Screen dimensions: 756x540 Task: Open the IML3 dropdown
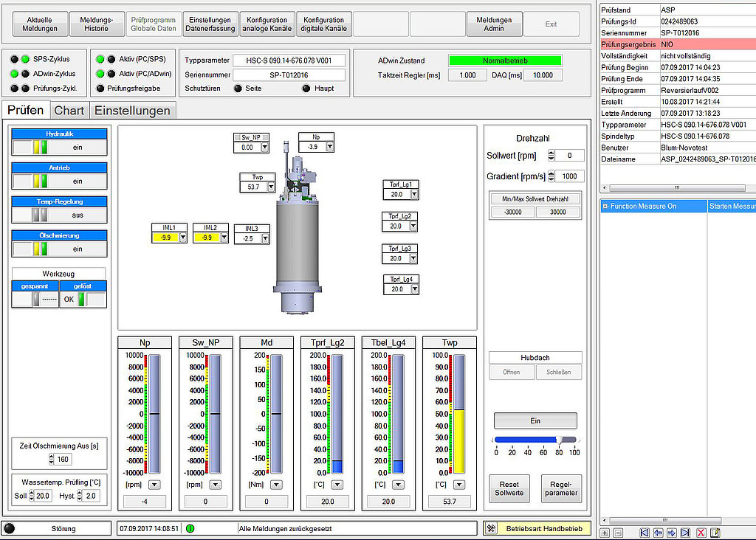pos(265,238)
